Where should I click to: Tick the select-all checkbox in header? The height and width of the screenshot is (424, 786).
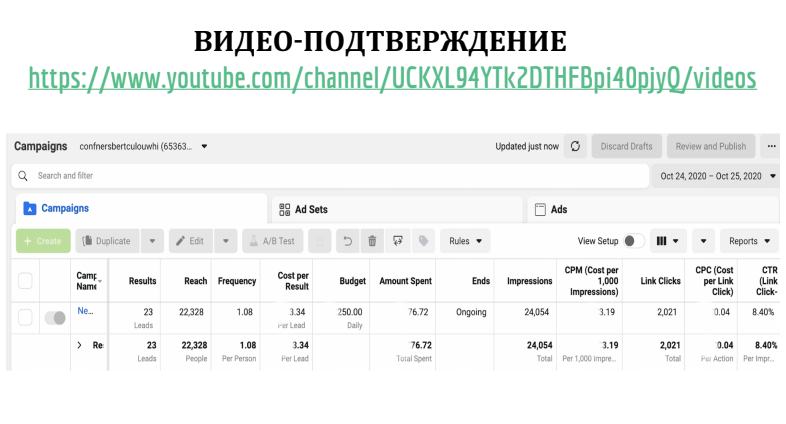(x=25, y=281)
